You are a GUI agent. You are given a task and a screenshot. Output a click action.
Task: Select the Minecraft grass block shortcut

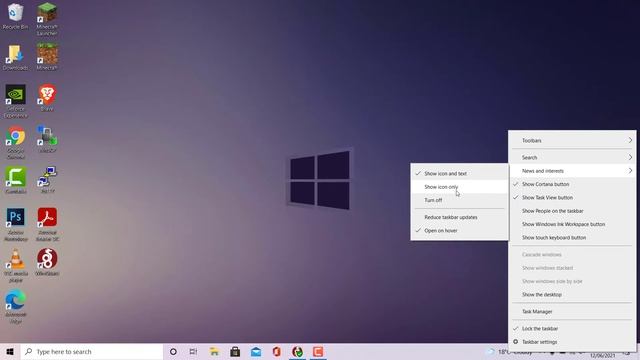click(47, 58)
